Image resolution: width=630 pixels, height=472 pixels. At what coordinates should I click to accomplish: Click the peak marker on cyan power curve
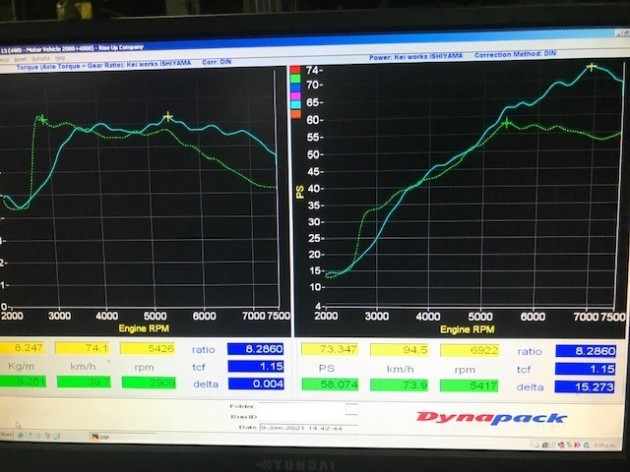pos(592,67)
